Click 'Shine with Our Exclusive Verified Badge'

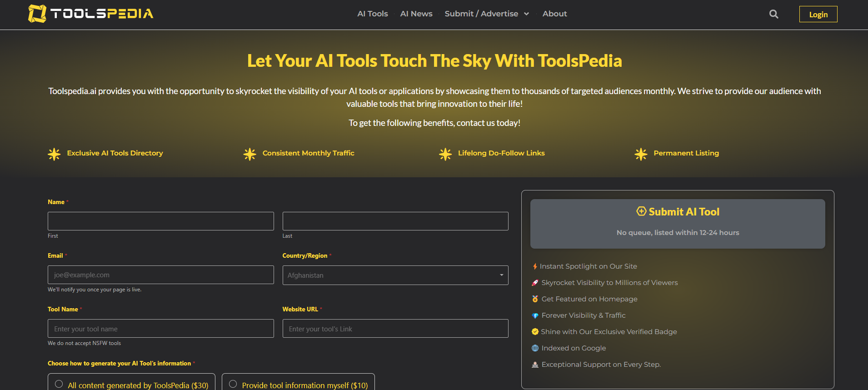[x=609, y=332]
